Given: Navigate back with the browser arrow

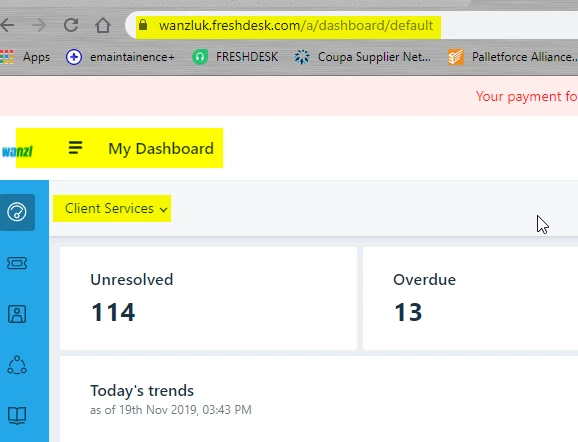Looking at the screenshot, I should pyautogui.click(x=7, y=25).
